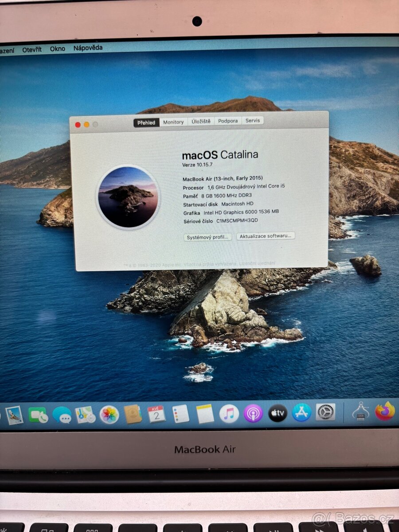Image resolution: width=399 pixels, height=532 pixels.
Task: Open the Contacts app in the Dock
Action: click(133, 414)
